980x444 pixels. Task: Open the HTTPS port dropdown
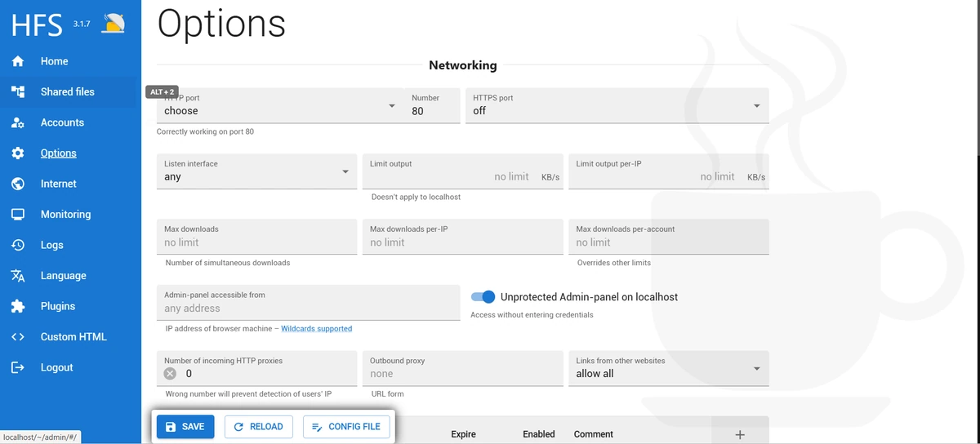click(x=617, y=105)
